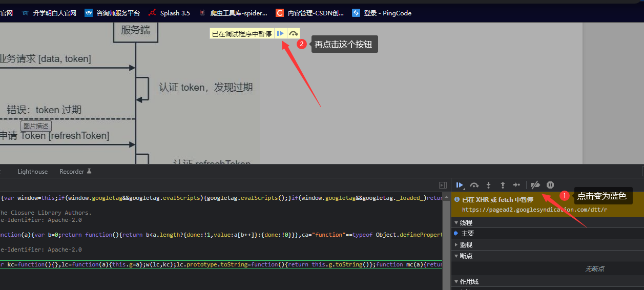Open the 升学明白人官网 bookmark
The image size is (644, 290).
point(49,13)
